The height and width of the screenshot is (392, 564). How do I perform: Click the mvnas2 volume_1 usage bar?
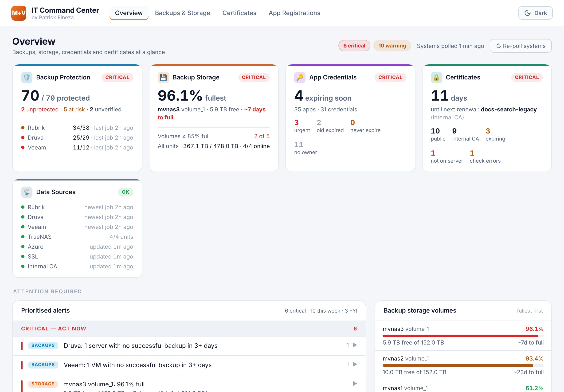click(463, 365)
